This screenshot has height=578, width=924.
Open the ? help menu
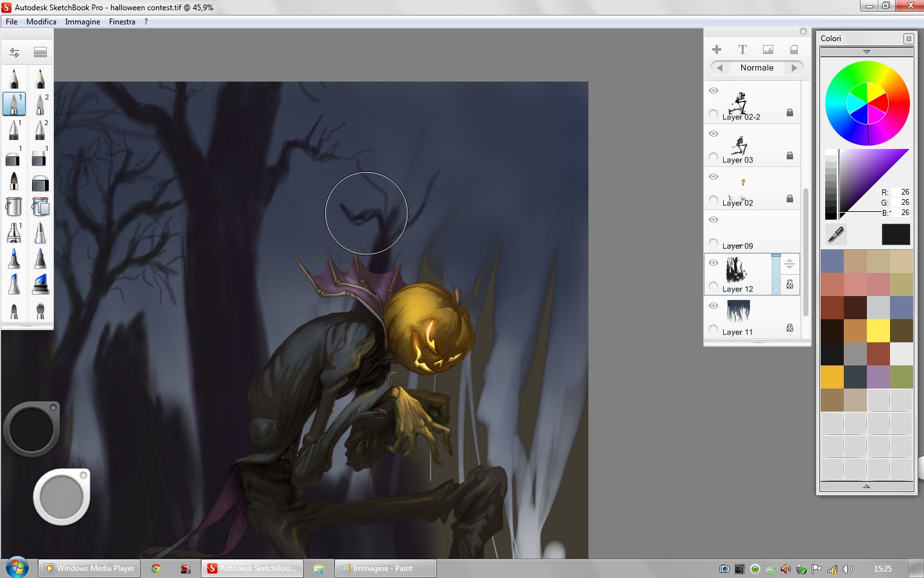pos(146,21)
